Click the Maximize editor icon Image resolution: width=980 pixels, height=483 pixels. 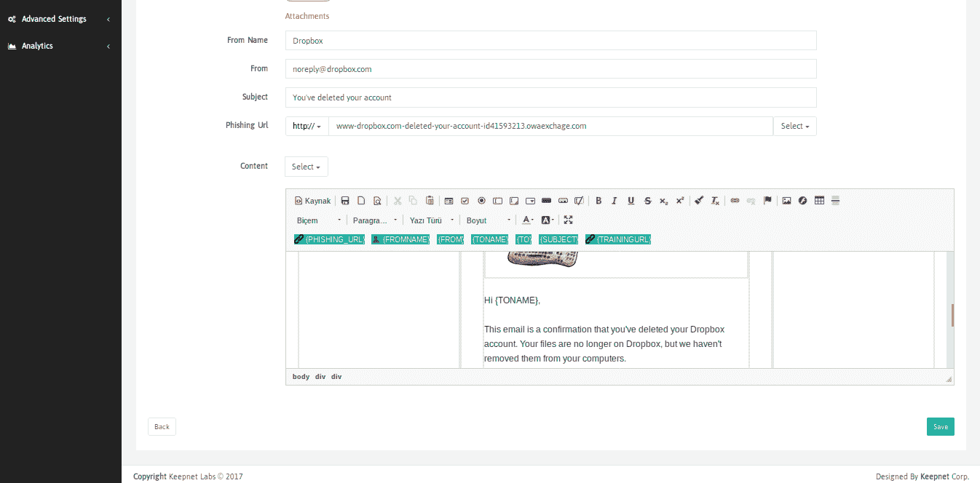coord(569,220)
